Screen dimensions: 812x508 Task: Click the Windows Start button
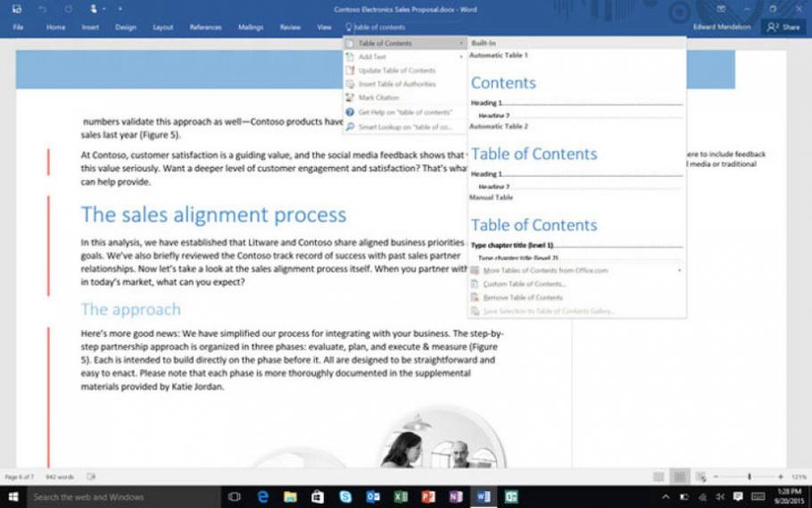pos(13,496)
